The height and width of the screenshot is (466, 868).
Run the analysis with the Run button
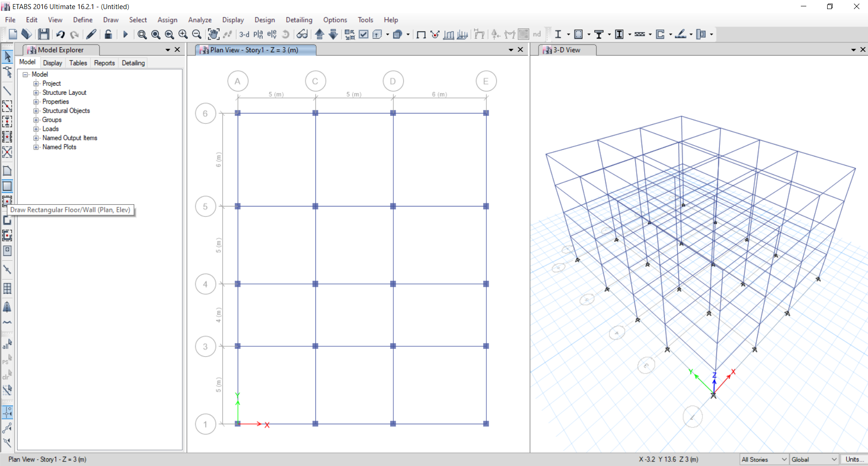click(x=126, y=34)
